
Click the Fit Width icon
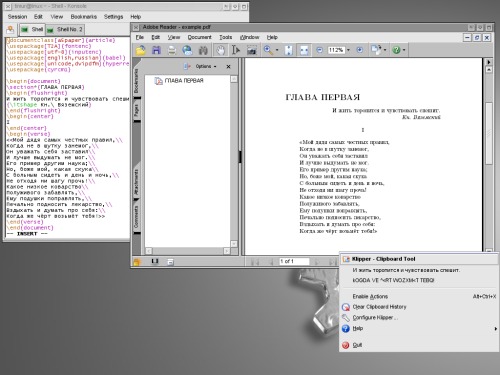(x=304, y=50)
